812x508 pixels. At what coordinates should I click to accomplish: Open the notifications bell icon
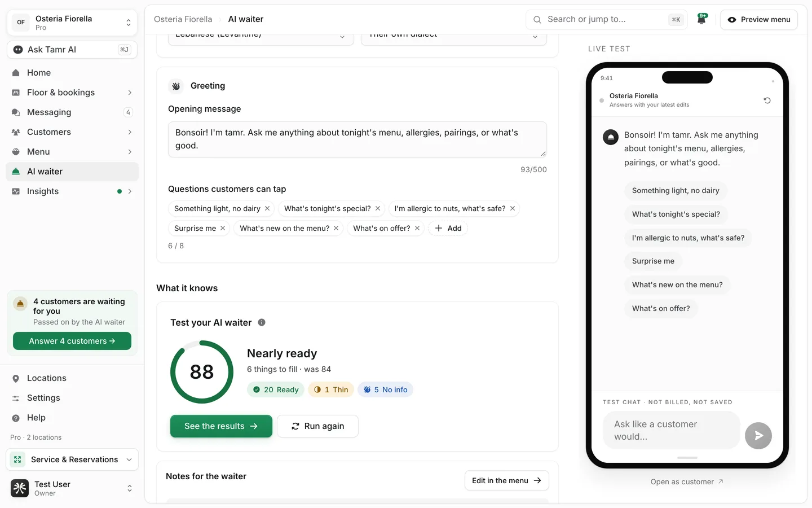702,19
